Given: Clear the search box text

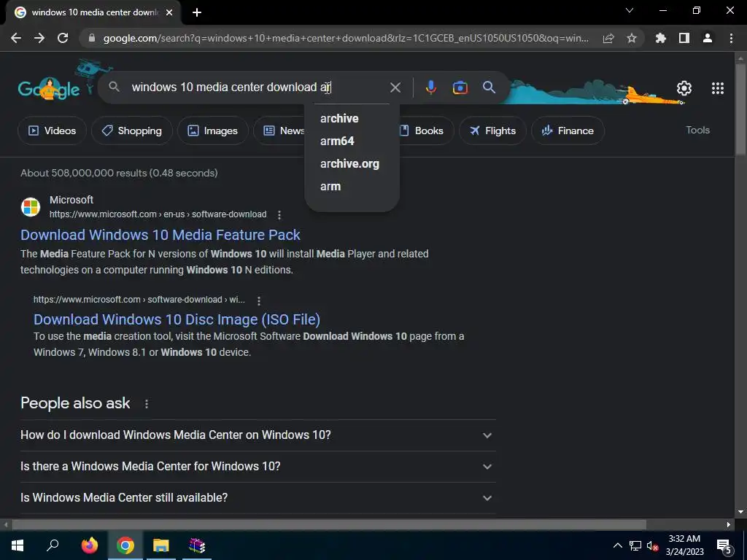Looking at the screenshot, I should click(395, 87).
